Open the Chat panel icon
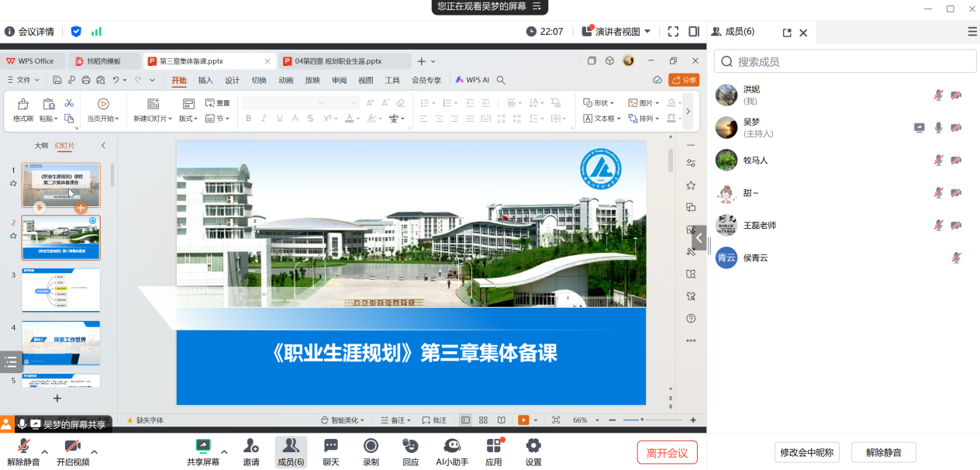Viewport: 980px width, 470px height. point(331,446)
